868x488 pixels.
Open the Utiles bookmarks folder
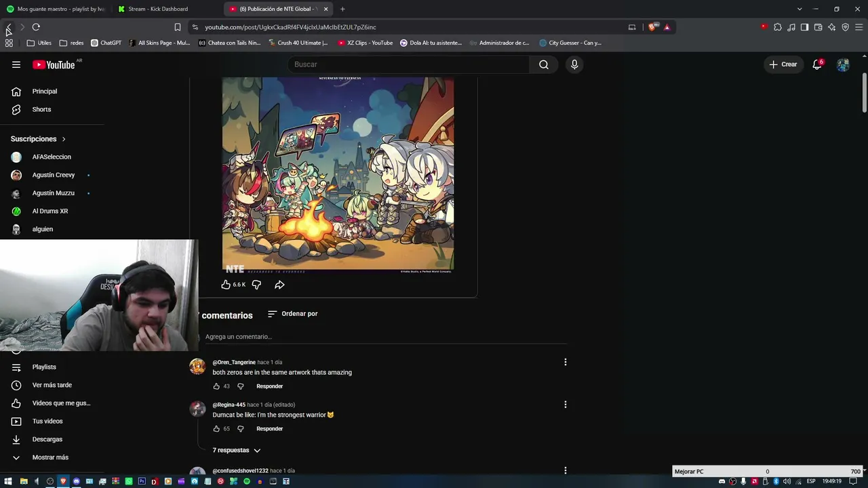(39, 43)
